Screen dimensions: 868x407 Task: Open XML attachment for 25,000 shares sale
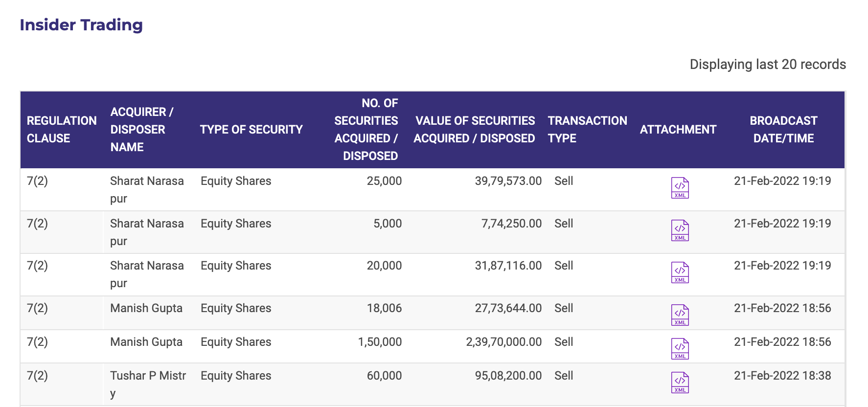pos(680,188)
